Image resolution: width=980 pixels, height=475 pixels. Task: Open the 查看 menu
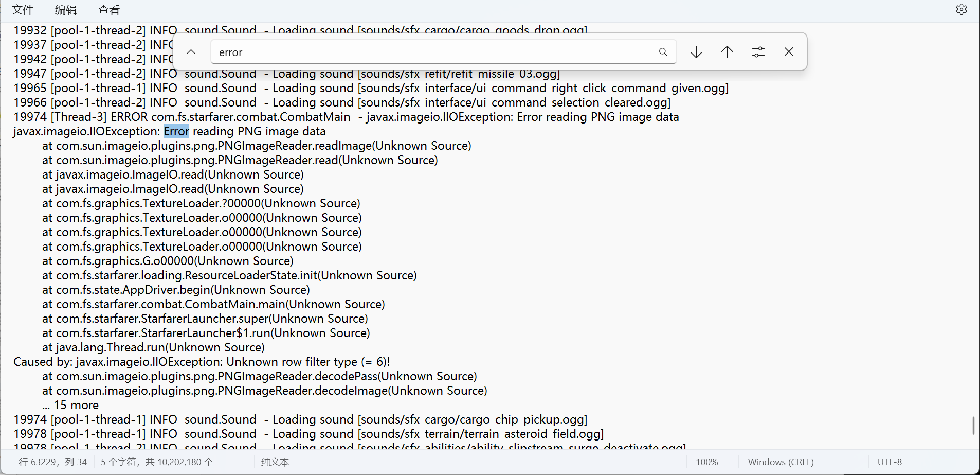[x=109, y=10]
